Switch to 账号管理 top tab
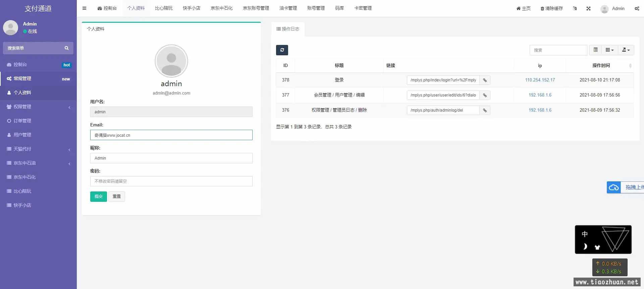 (x=316, y=8)
